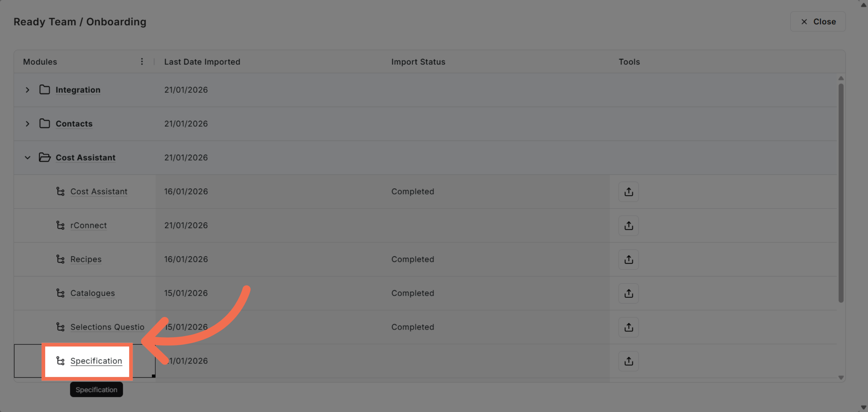
Task: Close the Ready Team Onboarding dialog
Action: click(818, 21)
